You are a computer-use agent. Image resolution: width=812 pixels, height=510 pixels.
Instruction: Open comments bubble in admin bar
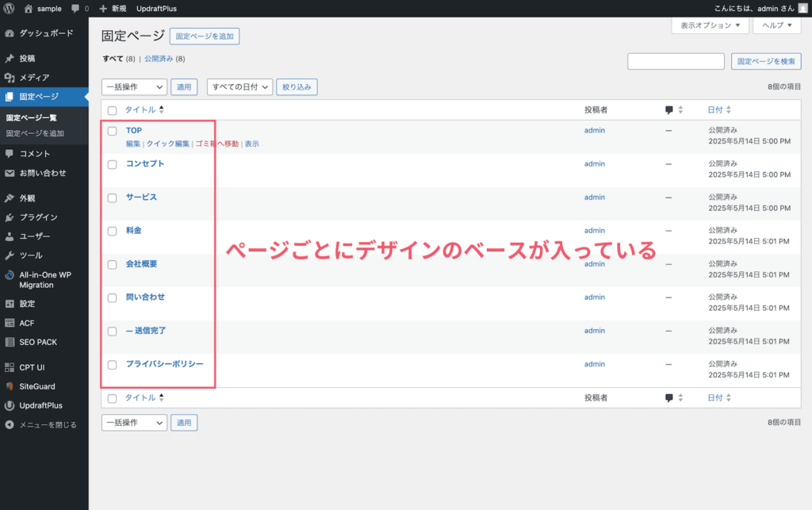pos(75,8)
